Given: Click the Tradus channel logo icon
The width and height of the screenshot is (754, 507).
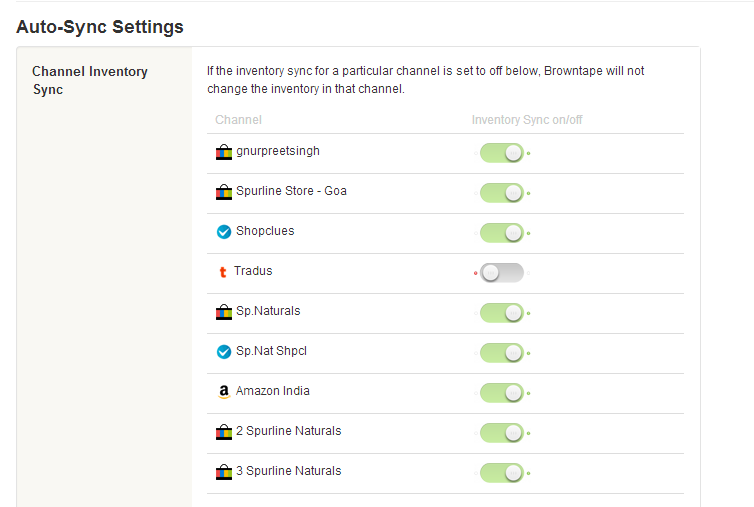Looking at the screenshot, I should pyautogui.click(x=222, y=272).
